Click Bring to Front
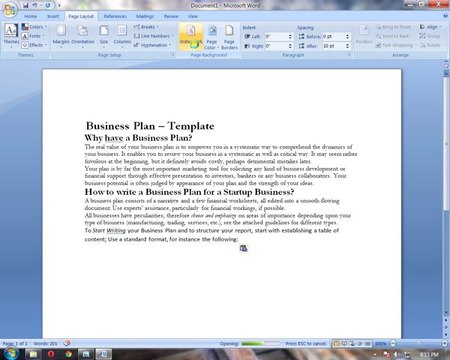 [x=394, y=27]
